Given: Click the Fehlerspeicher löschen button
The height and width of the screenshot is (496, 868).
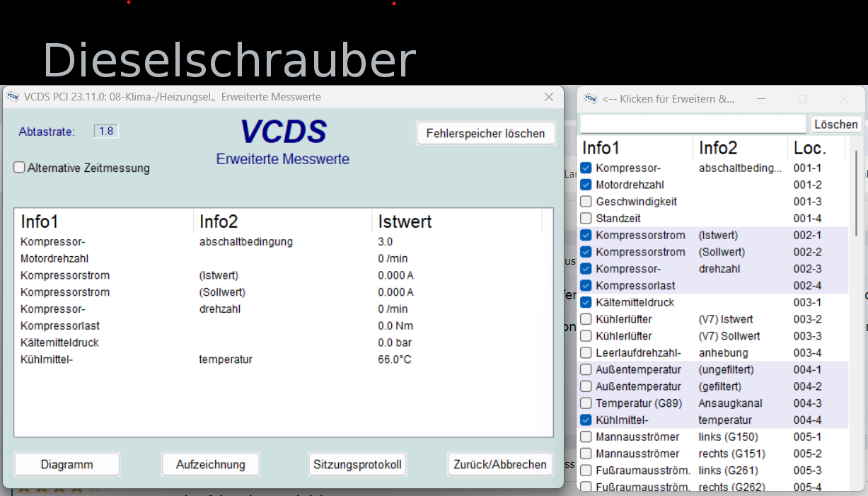Looking at the screenshot, I should [486, 133].
